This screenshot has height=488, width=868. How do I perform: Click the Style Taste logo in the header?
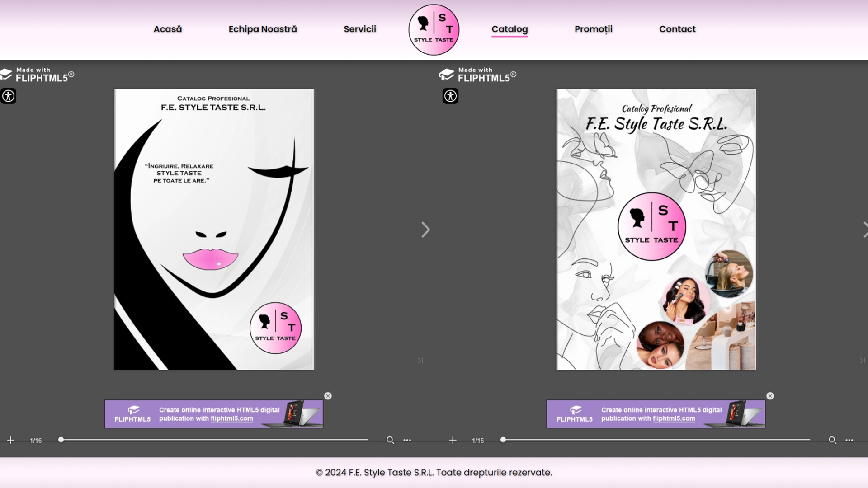[434, 30]
